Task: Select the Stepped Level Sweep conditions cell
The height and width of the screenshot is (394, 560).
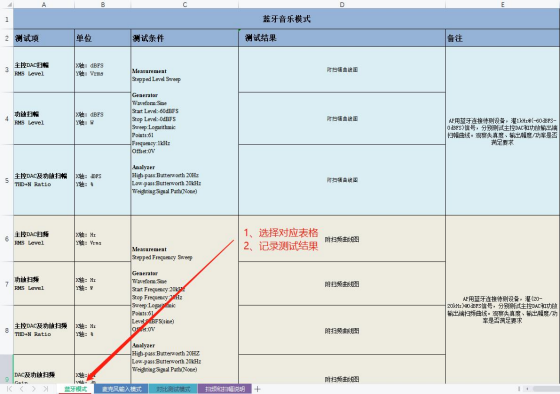Action: click(185, 131)
